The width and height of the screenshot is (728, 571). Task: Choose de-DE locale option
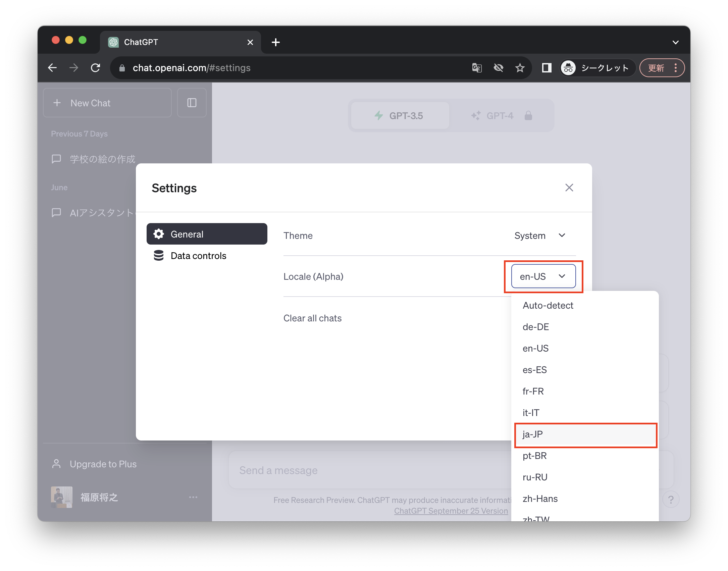click(585, 327)
